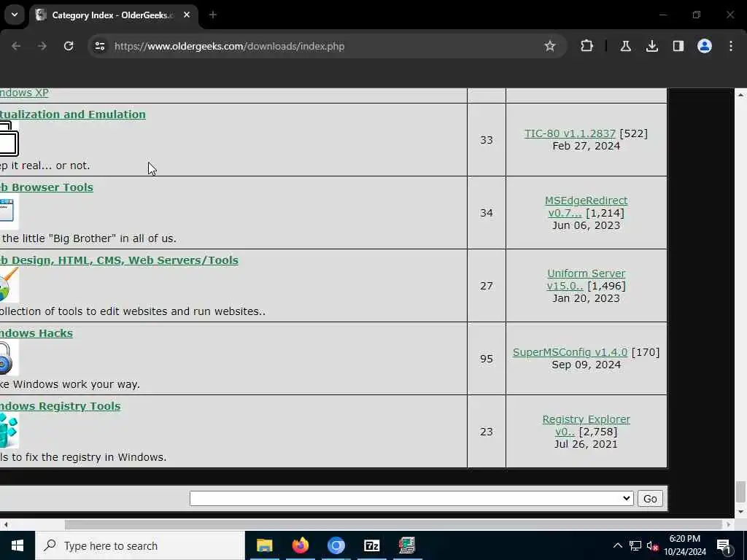The image size is (747, 560).
Task: Click the date Sep 09, 2024
Action: [x=586, y=365]
